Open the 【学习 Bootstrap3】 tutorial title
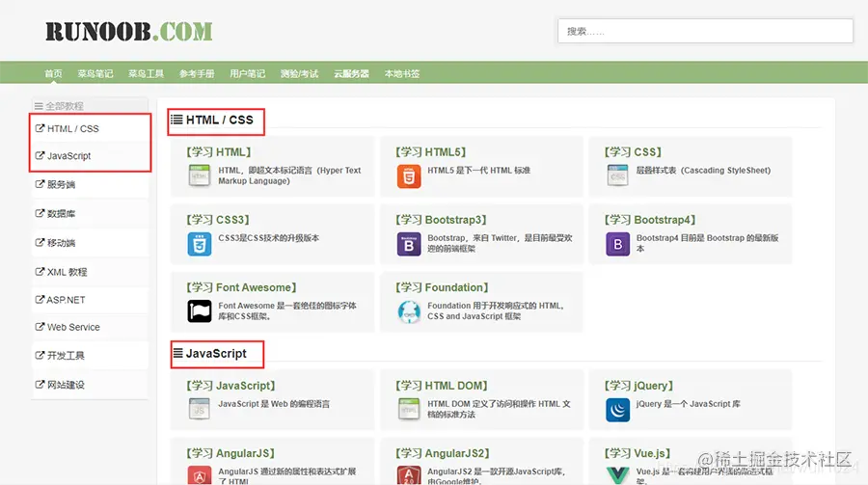This screenshot has height=485, width=868. point(441,220)
